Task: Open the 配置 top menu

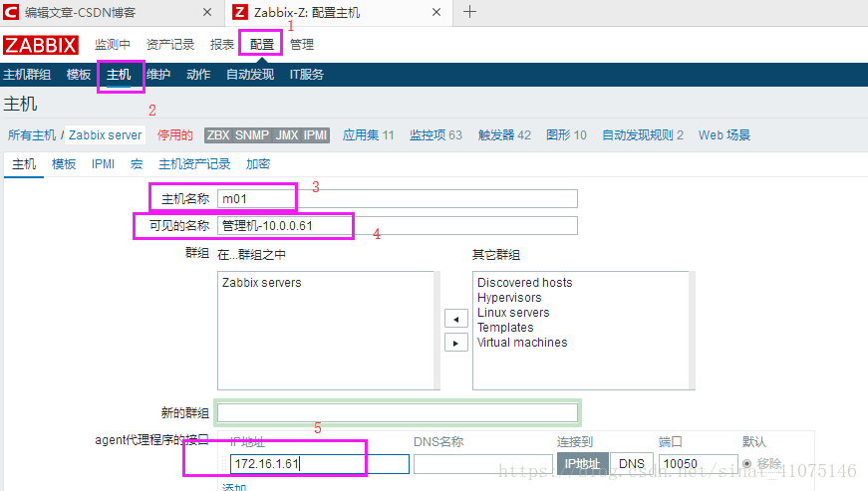Action: 262,44
